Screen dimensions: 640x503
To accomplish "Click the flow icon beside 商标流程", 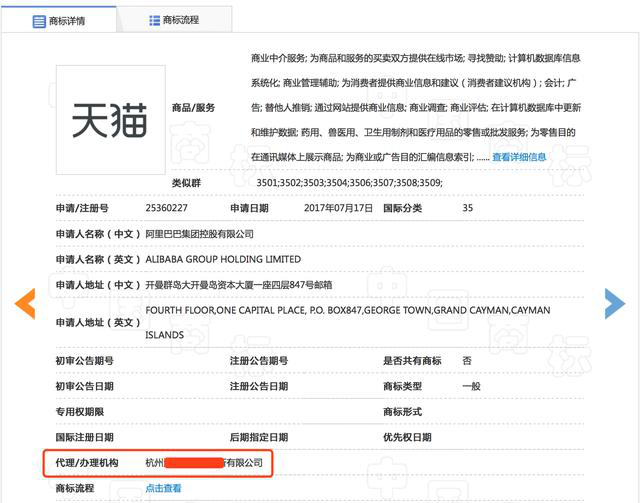I will click(x=154, y=20).
